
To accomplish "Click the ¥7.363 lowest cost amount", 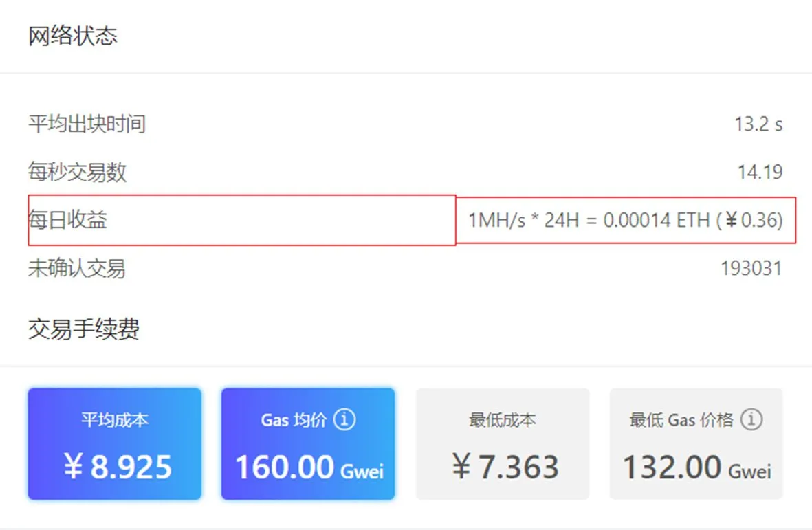I will pos(505,466).
